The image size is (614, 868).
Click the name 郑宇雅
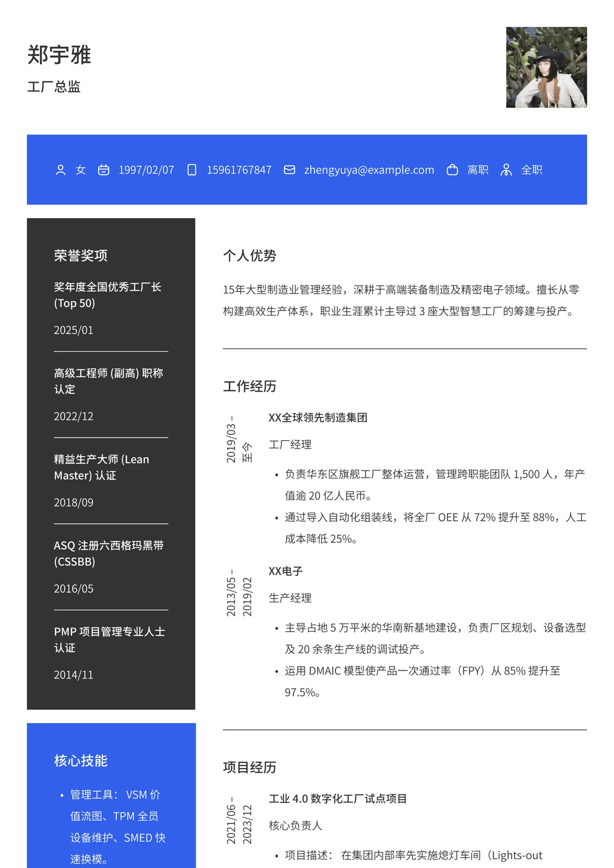(x=59, y=55)
